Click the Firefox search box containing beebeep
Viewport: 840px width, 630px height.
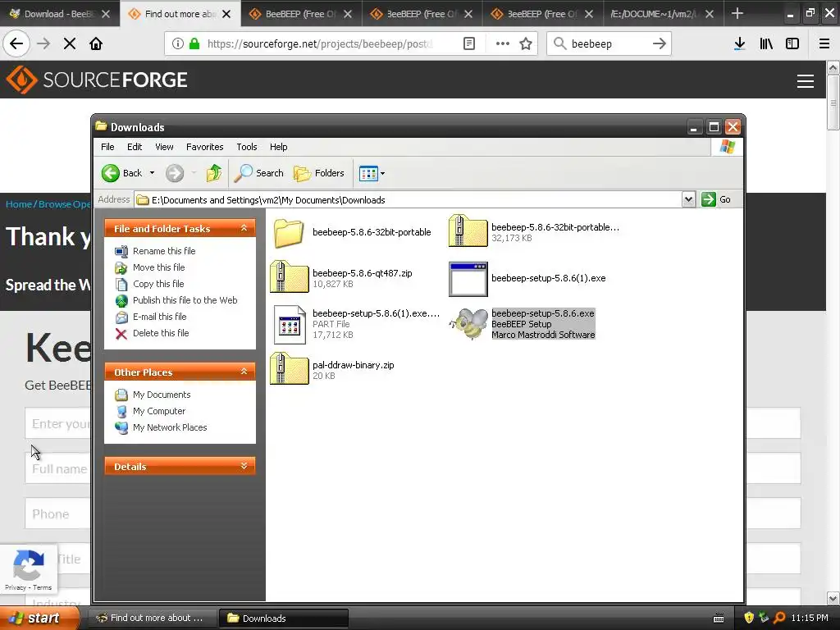[608, 43]
